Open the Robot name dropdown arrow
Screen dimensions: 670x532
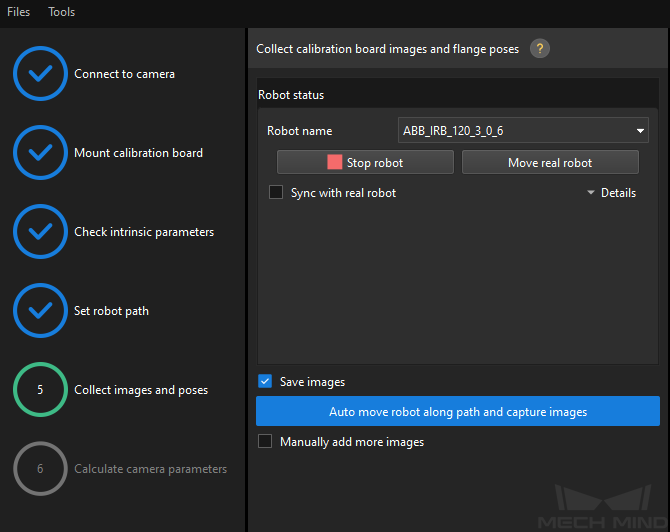(x=640, y=131)
